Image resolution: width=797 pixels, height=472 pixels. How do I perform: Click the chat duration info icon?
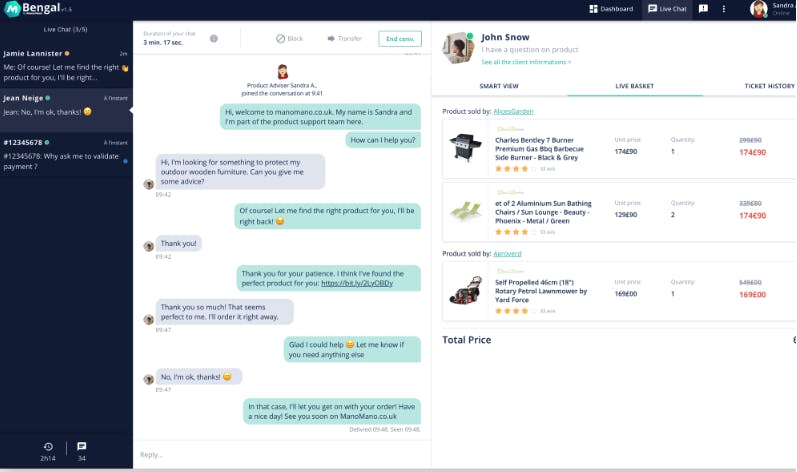(213, 39)
